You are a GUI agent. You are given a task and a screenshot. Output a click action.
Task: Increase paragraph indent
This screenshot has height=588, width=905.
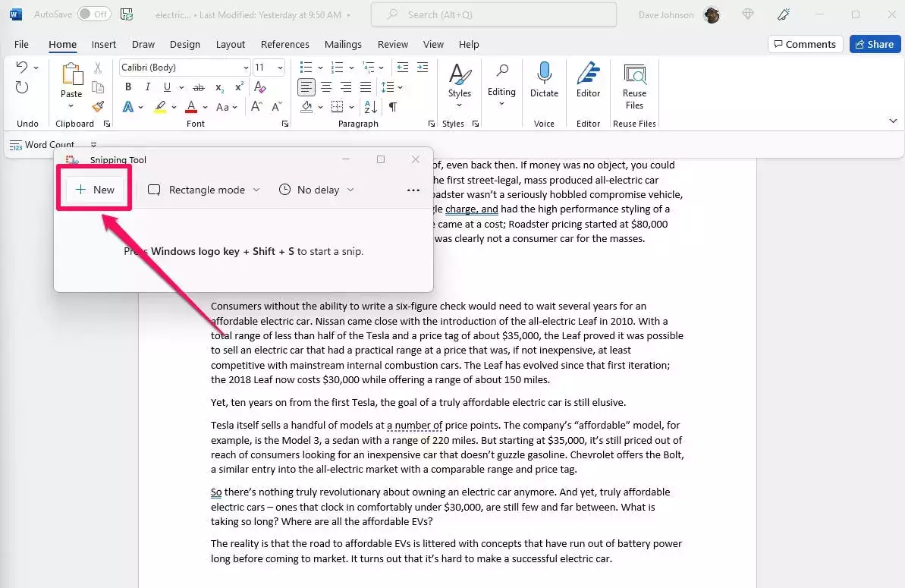point(423,68)
